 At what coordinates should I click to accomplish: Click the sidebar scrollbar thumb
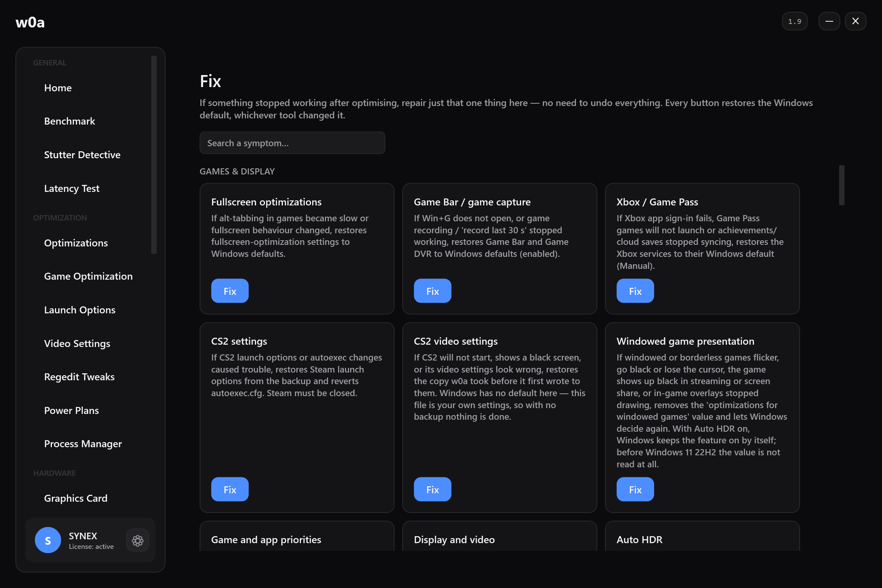click(154, 155)
